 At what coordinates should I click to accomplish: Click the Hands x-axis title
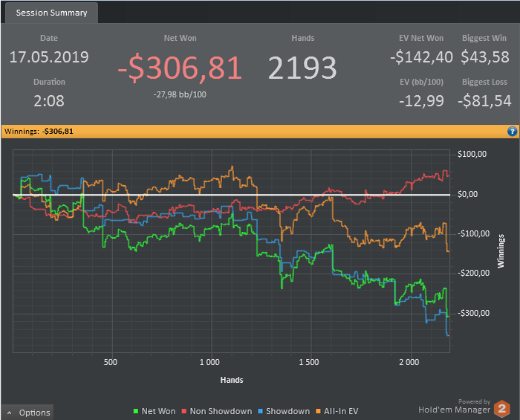(232, 380)
